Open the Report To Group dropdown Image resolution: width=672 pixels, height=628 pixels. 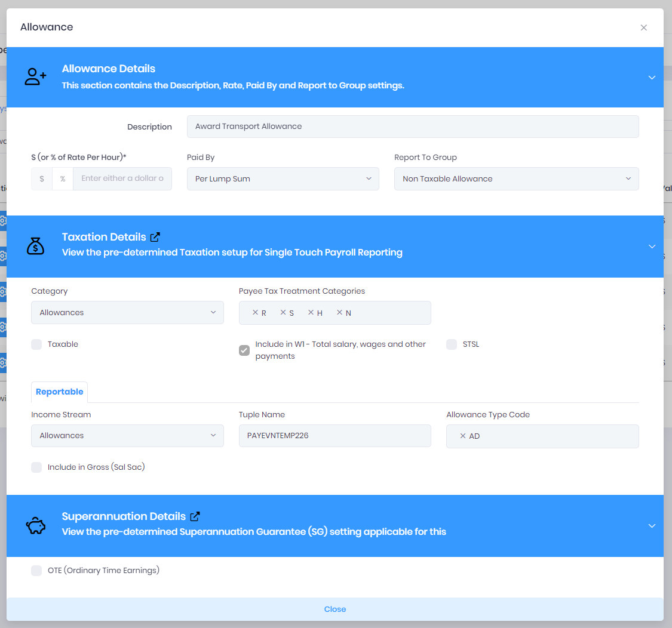517,178
